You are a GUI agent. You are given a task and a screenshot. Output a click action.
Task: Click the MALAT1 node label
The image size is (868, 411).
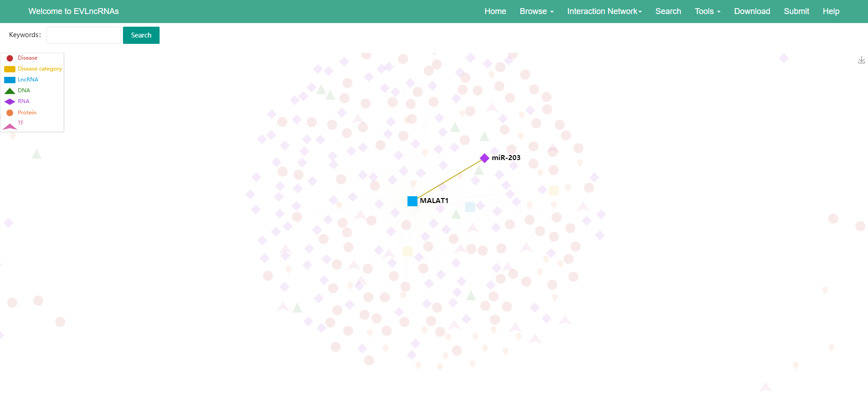[x=434, y=201]
